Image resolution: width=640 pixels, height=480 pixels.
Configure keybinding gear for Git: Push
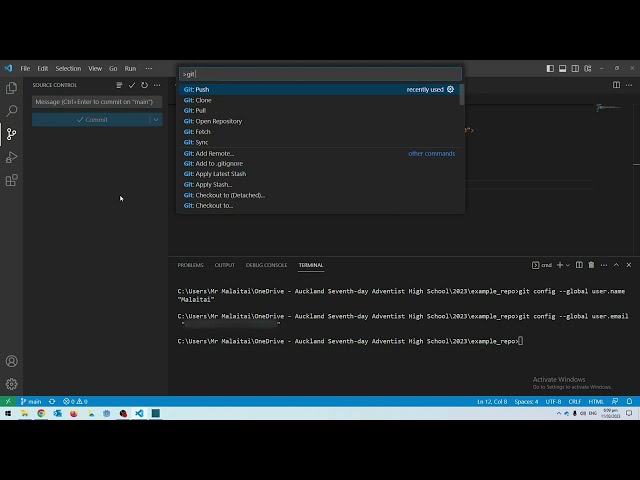[450, 89]
